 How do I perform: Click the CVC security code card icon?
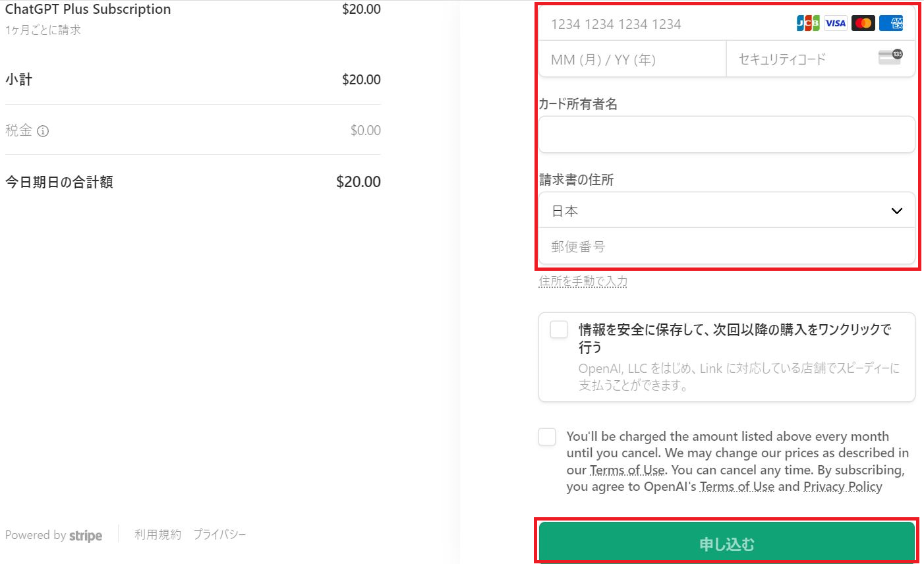pos(890,58)
